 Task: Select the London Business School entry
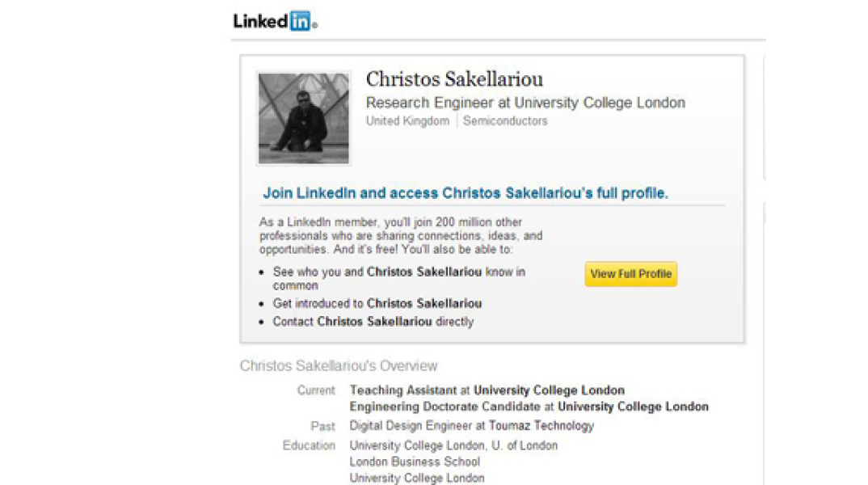click(415, 462)
